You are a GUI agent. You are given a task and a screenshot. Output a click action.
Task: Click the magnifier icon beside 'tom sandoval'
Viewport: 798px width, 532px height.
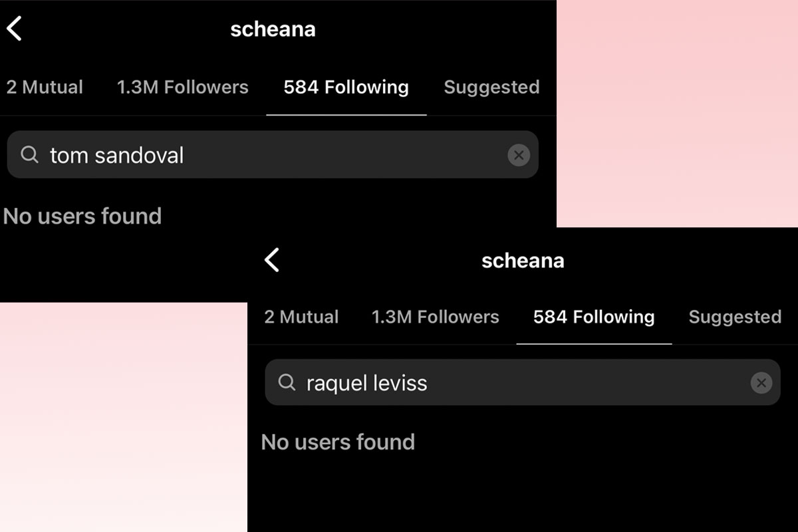(30, 155)
